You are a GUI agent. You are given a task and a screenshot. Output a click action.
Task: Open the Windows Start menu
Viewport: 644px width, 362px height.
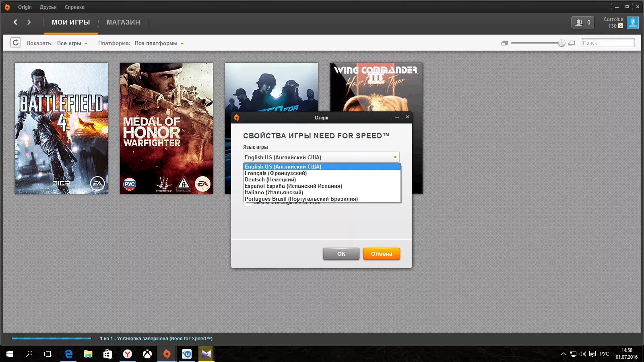(10, 354)
